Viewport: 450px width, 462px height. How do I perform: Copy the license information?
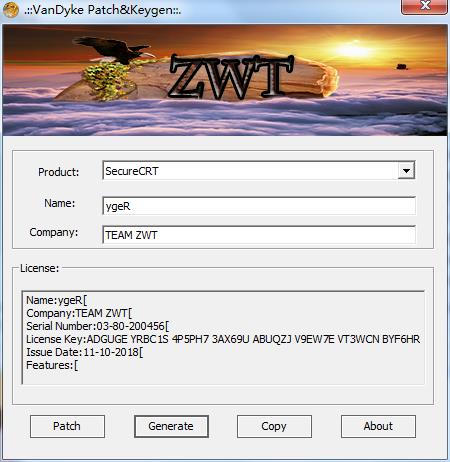pyautogui.click(x=274, y=426)
